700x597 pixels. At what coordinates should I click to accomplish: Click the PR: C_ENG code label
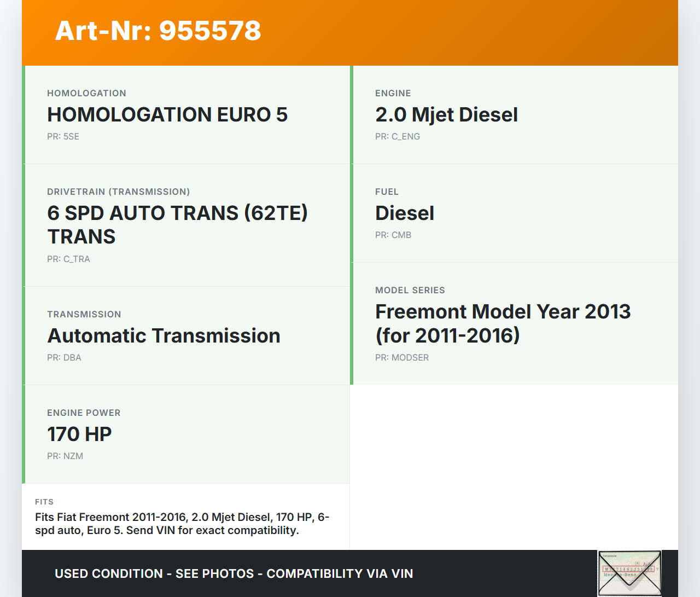tap(398, 137)
